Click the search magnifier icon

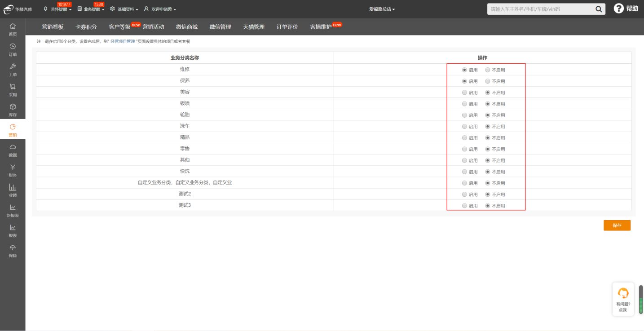pos(598,9)
